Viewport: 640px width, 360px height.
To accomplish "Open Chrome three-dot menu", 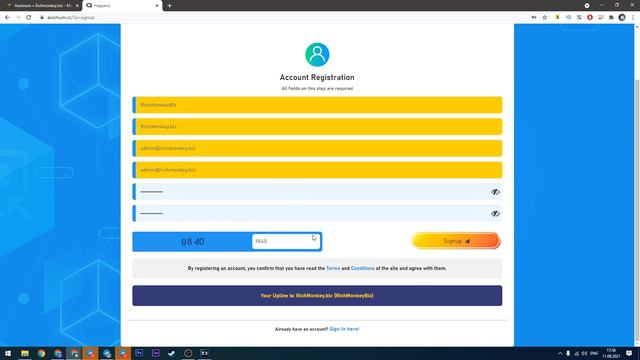I will [633, 18].
